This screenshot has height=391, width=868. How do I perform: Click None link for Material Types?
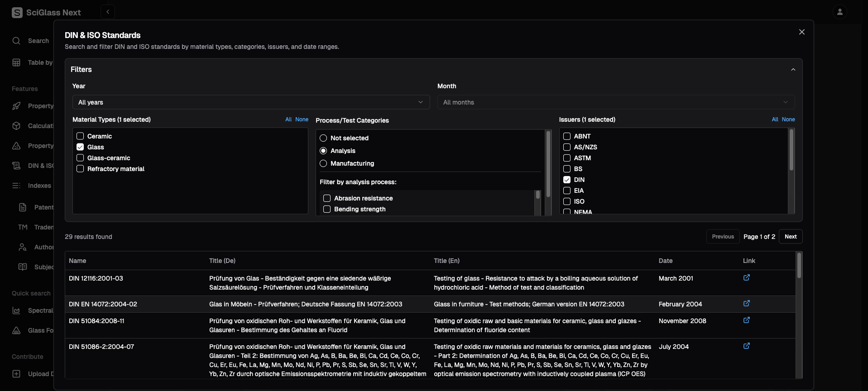(302, 119)
